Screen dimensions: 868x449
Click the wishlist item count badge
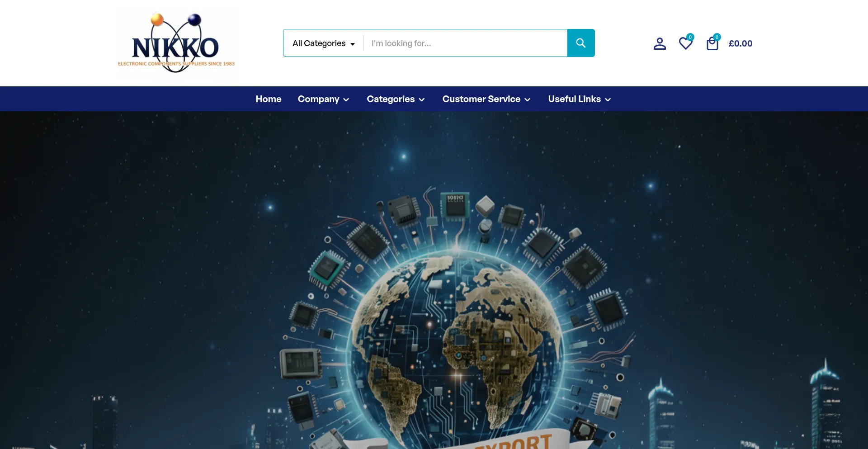pyautogui.click(x=690, y=37)
